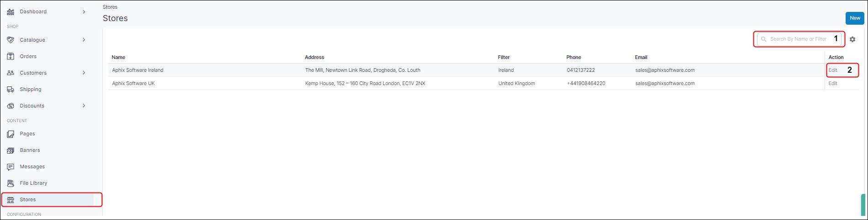Screen dimensions: 868x220
Task: Click the Banners icon in sidebar
Action: click(x=11, y=150)
